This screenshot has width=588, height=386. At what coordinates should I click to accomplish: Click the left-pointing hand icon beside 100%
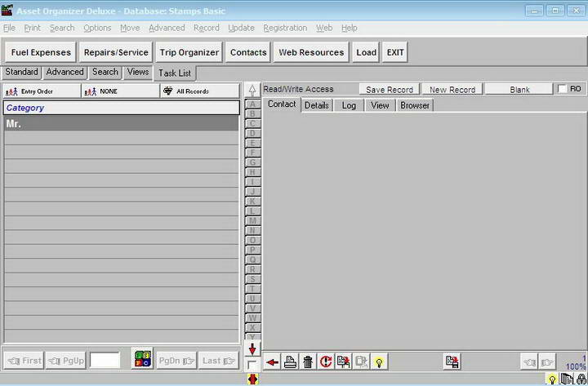click(529, 362)
